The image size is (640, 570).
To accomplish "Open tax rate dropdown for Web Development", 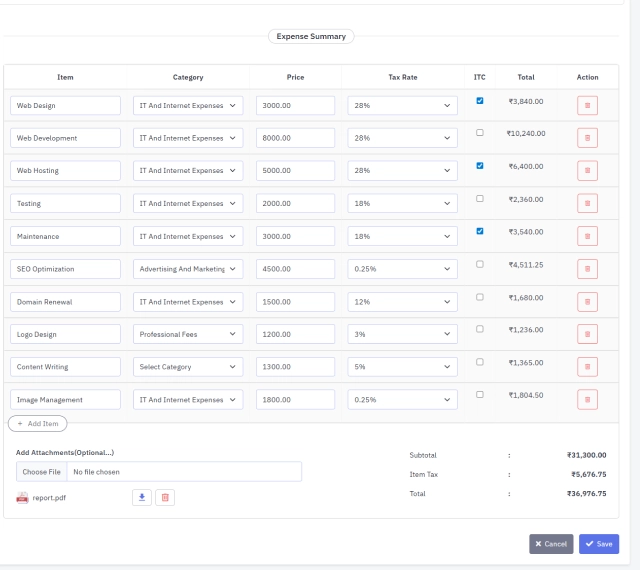I will click(402, 138).
